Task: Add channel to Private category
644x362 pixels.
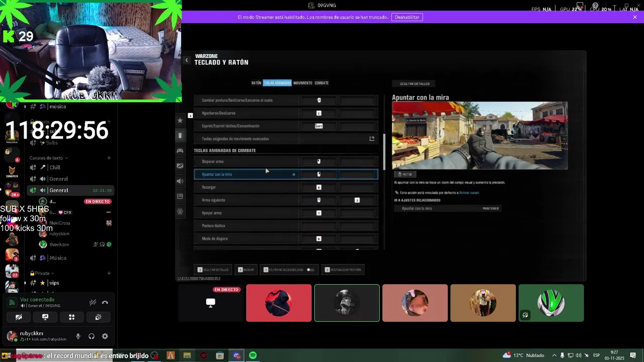Action: pyautogui.click(x=109, y=273)
